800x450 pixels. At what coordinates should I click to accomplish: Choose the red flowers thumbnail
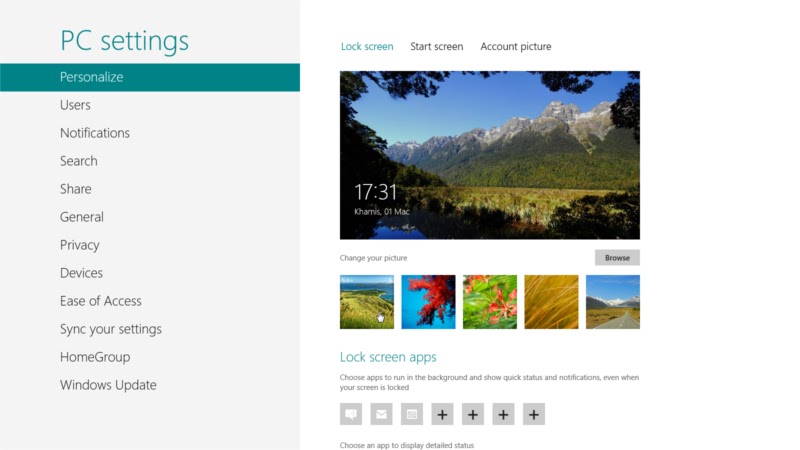pos(490,302)
